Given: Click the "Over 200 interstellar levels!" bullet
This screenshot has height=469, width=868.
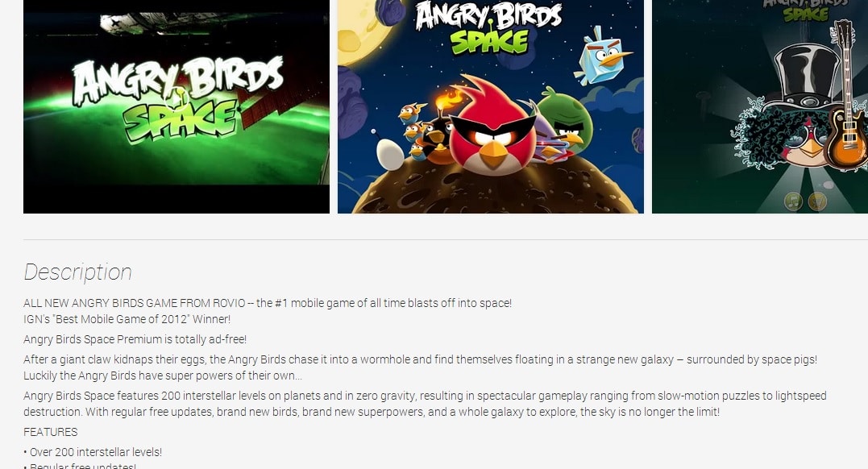Looking at the screenshot, I should point(93,452).
